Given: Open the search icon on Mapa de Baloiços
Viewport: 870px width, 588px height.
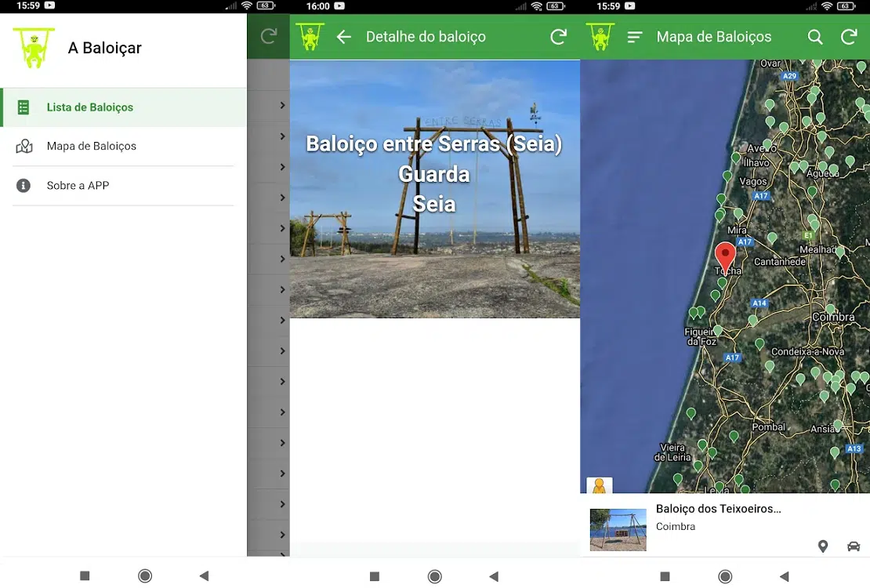Looking at the screenshot, I should [815, 37].
